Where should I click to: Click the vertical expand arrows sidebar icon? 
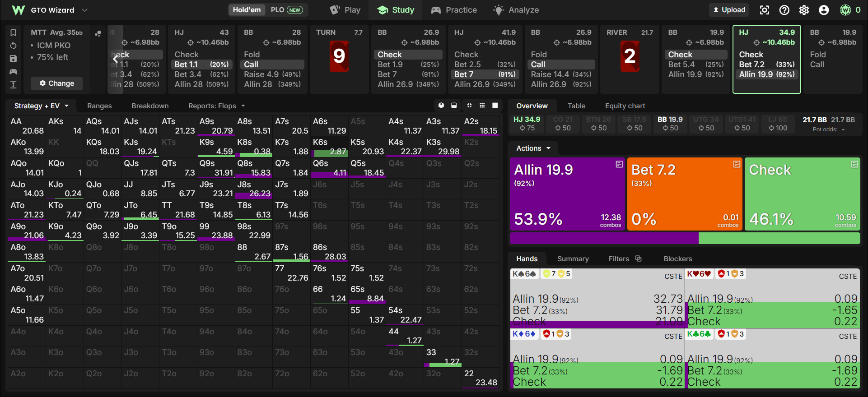[x=13, y=84]
